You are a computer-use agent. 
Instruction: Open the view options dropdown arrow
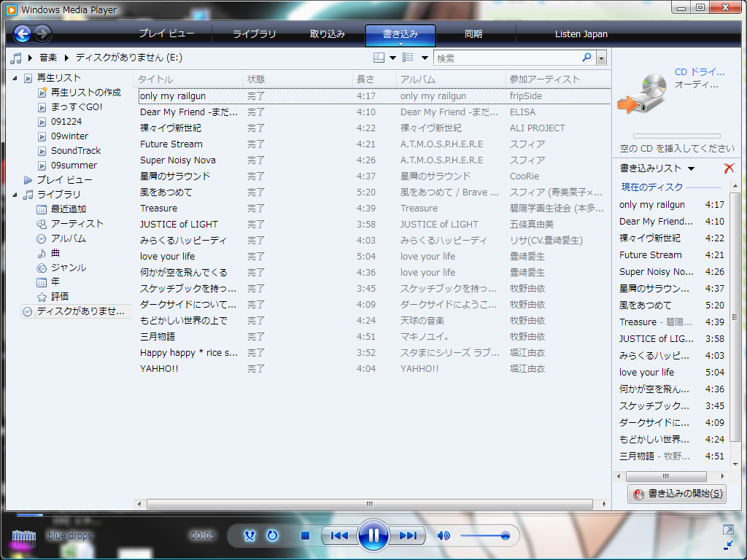(x=425, y=58)
